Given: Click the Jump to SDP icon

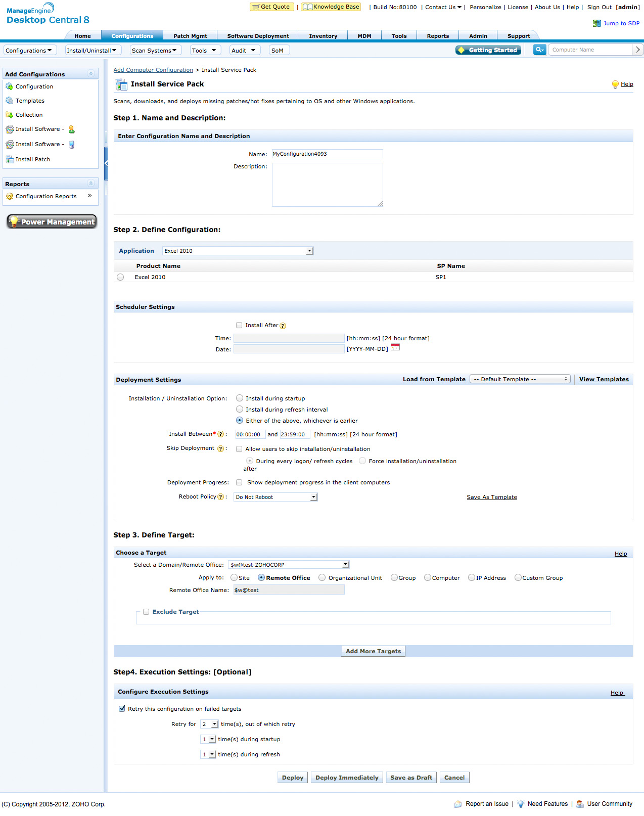Looking at the screenshot, I should click(x=597, y=23).
